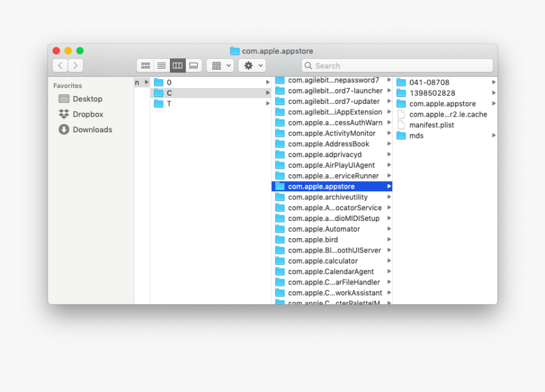Viewport: 545px width, 392px height.
Task: Select com.apple.A...ocatorService folder
Action: 332,208
